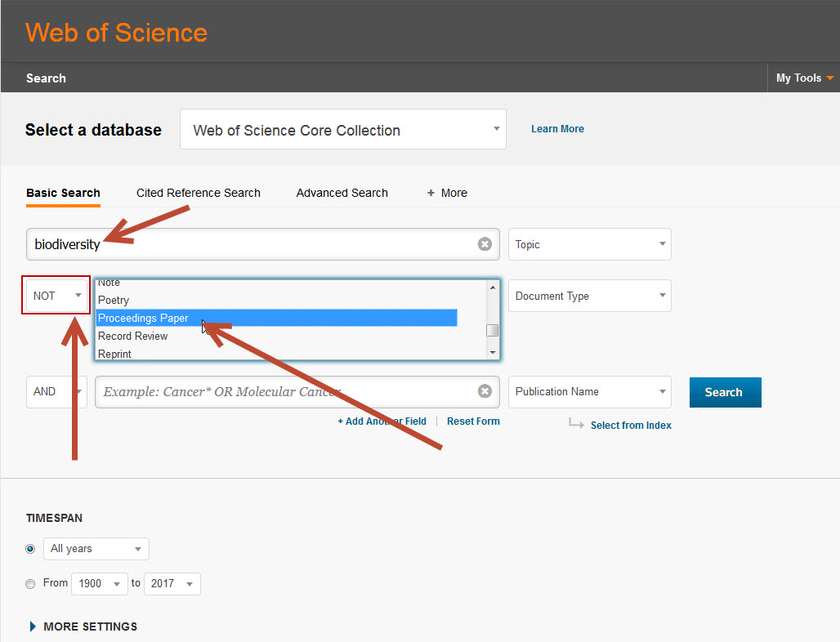Click the plus icon next to More
Viewport: 840px width, 642px height.
(431, 194)
